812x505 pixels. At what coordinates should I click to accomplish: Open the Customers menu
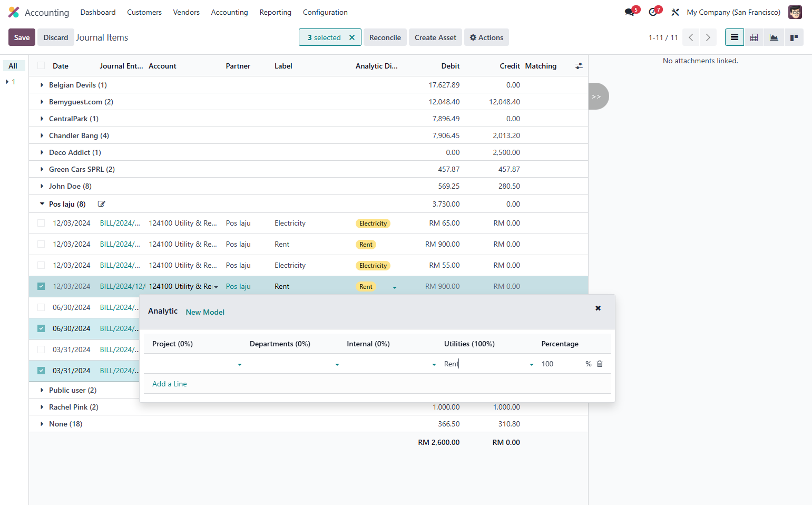(x=144, y=12)
